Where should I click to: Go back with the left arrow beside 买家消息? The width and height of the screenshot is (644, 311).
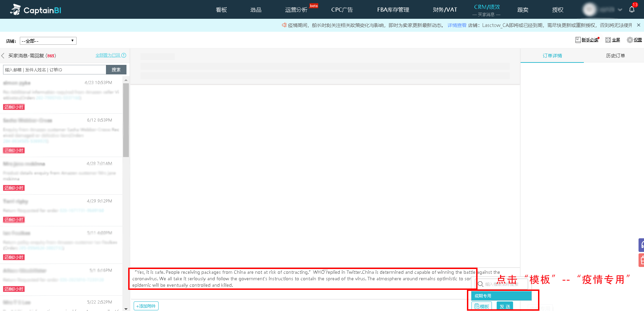tap(3, 56)
